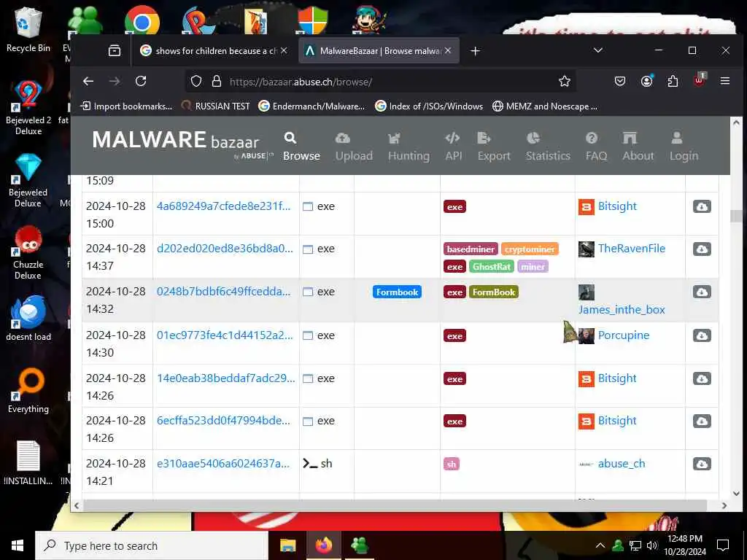This screenshot has height=560, width=747.
Task: Download sample in the 0248b7bdbf6c49ffcedda row
Action: pos(702,292)
